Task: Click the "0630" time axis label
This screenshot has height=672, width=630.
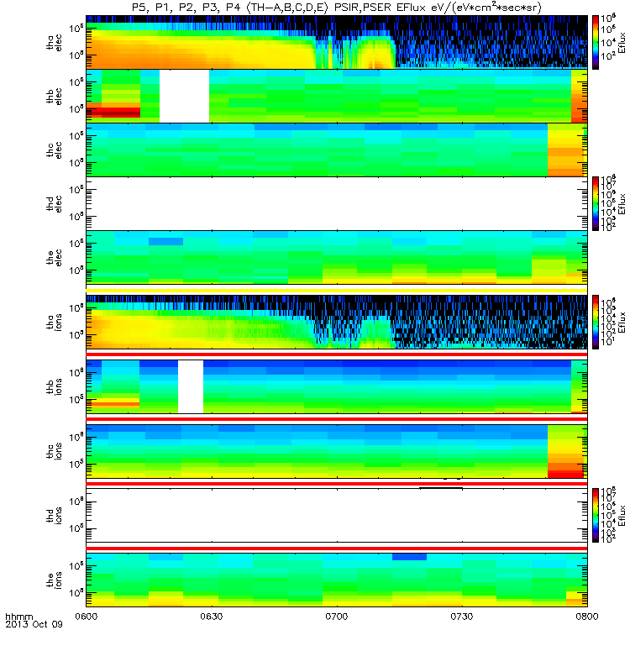Action: [212, 617]
